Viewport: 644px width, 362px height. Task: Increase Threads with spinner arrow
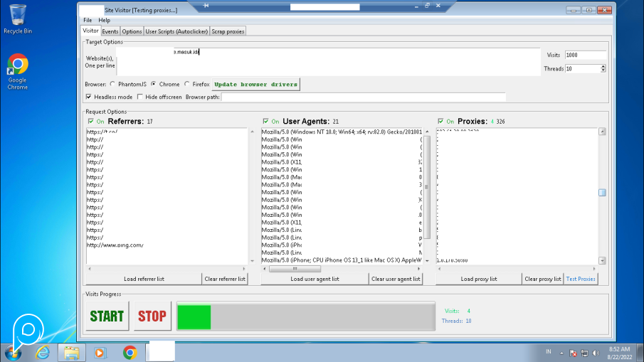(603, 67)
